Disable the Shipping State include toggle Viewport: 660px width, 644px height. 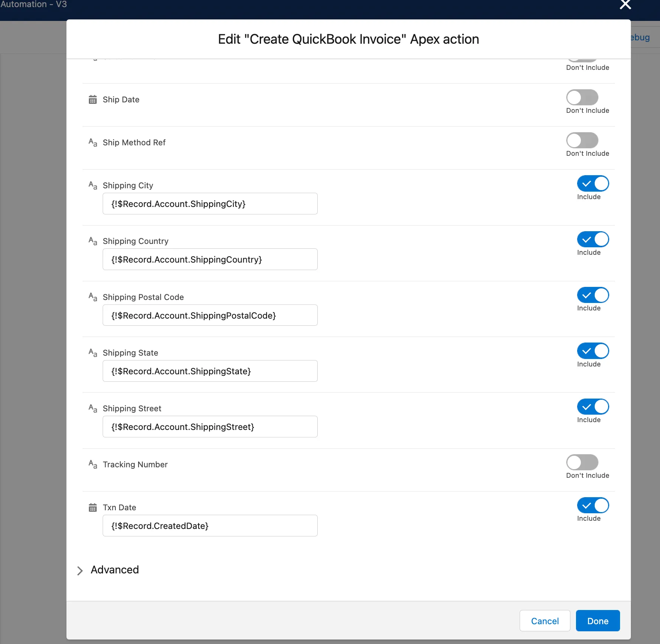[593, 351]
